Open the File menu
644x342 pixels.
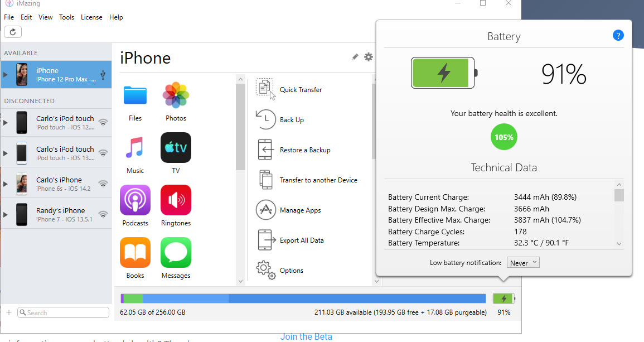point(9,17)
